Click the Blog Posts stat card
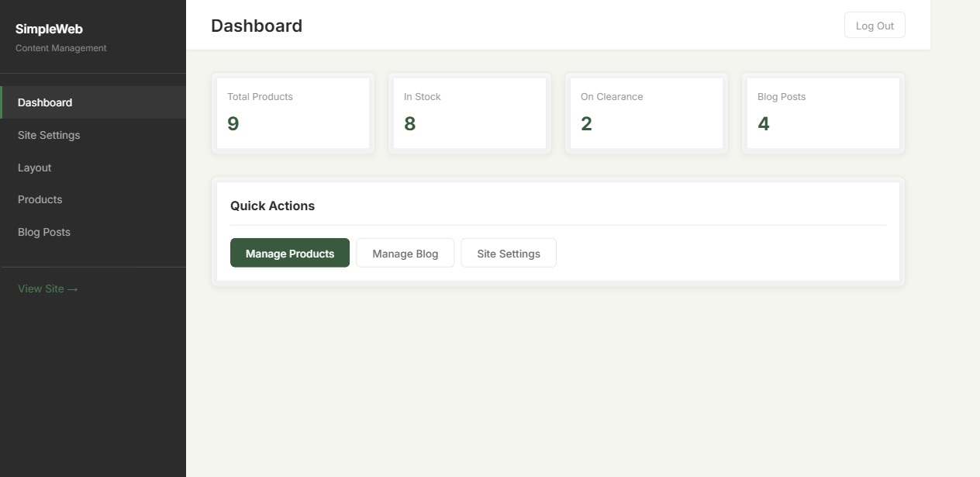980x477 pixels. point(823,113)
